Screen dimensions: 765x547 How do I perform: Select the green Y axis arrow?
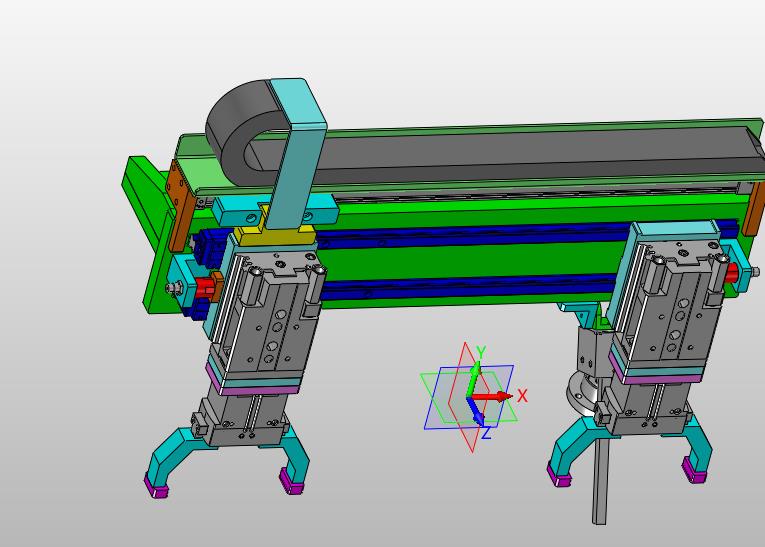pyautogui.click(x=473, y=380)
